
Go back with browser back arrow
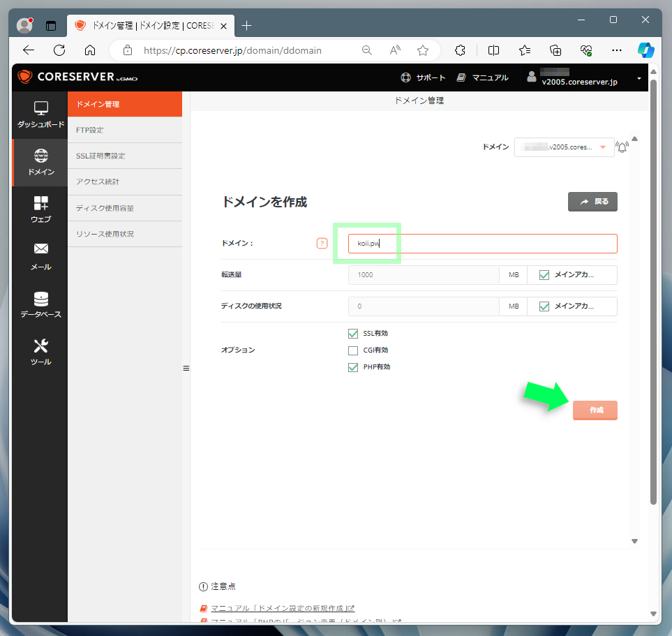coord(29,50)
